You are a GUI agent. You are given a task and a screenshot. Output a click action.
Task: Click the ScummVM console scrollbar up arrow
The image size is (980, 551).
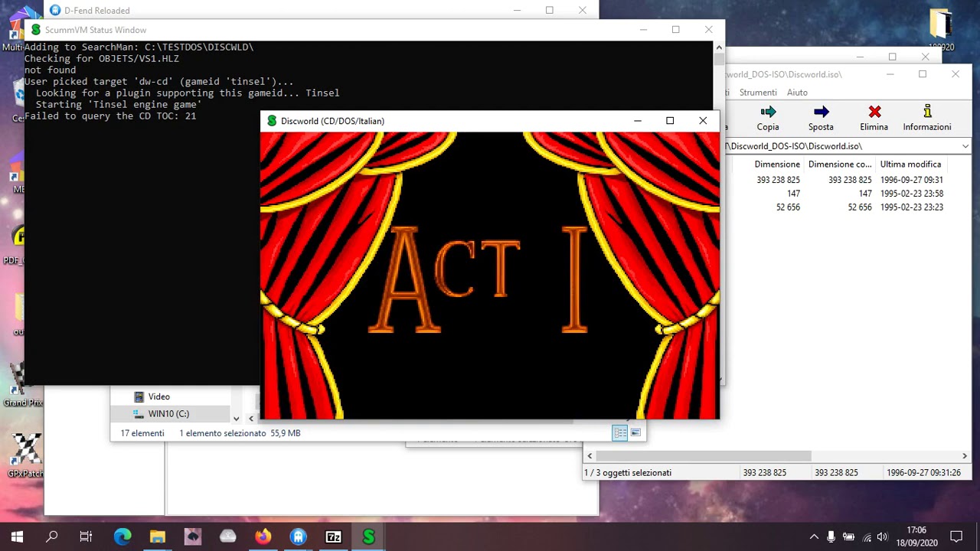tap(718, 47)
